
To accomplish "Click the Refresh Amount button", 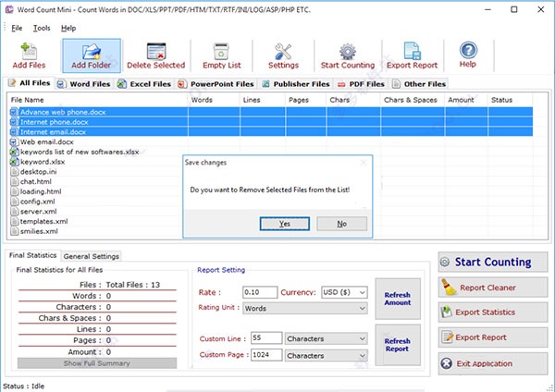I will point(397,298).
